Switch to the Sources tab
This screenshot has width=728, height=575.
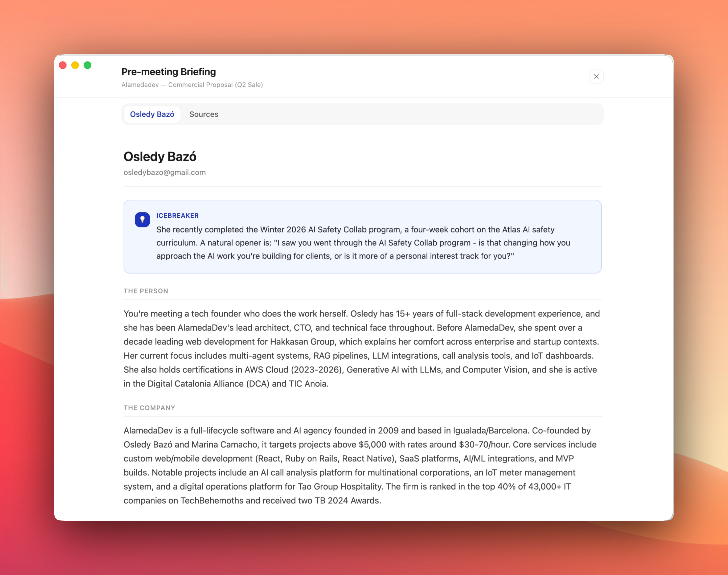tap(203, 114)
